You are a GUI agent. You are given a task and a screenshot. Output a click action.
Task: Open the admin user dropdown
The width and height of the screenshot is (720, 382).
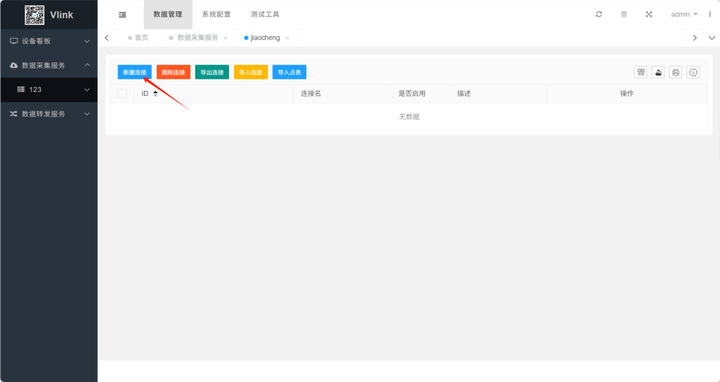point(684,14)
